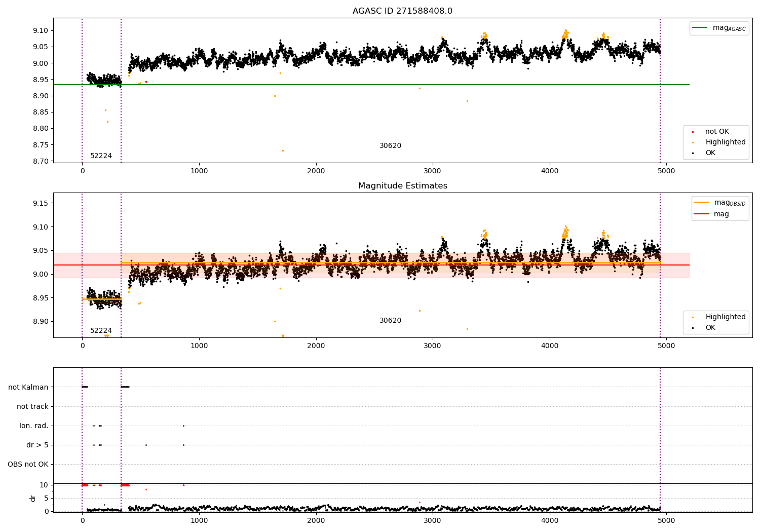Click the orange mag OBSID legend line
The height and width of the screenshot is (532, 760).
pyautogui.click(x=701, y=203)
